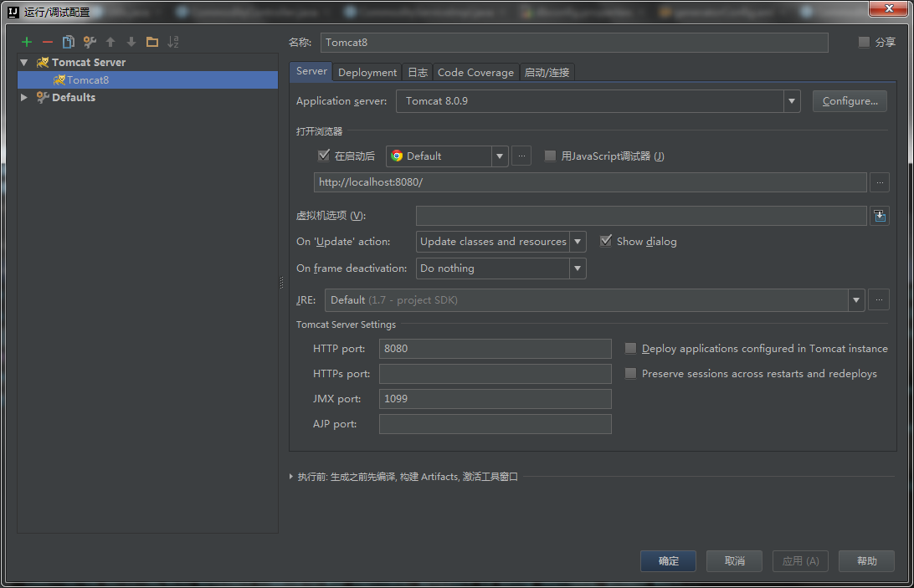
Task: Enable Deploy applications configured in Tomcat instance
Action: coord(630,349)
